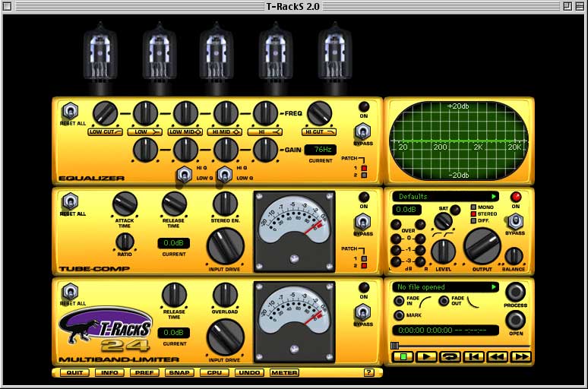This screenshot has width=588, height=389.
Task: Select Equalizer PATCH 1
Action: [364, 168]
